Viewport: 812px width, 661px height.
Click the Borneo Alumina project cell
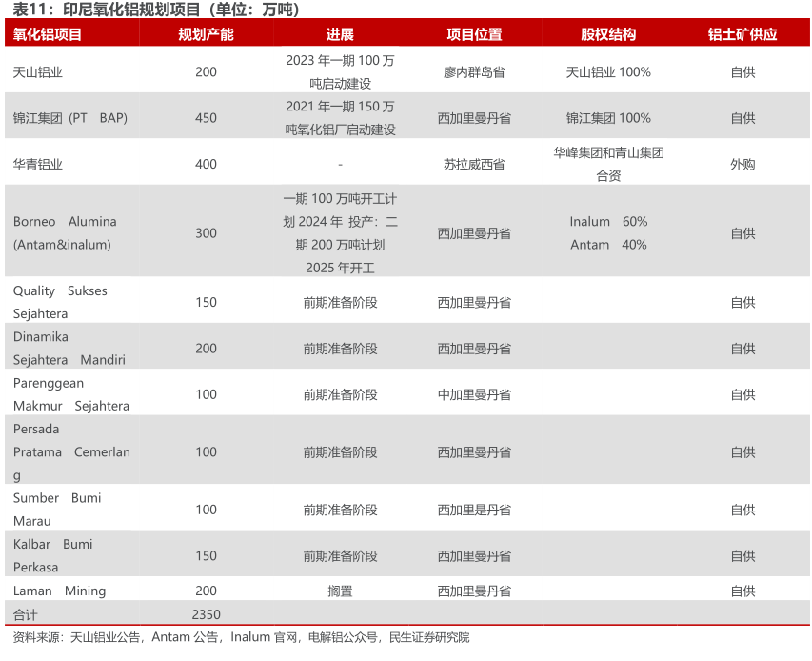pyautogui.click(x=65, y=233)
